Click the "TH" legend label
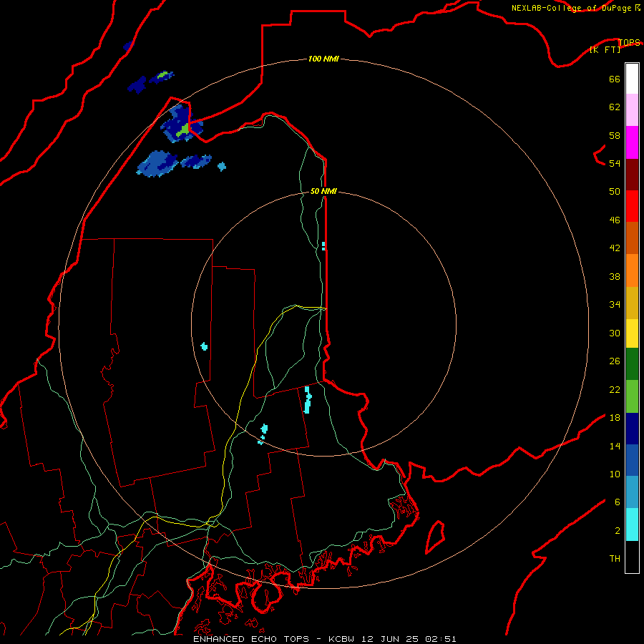This screenshot has width=644, height=644. click(x=615, y=559)
